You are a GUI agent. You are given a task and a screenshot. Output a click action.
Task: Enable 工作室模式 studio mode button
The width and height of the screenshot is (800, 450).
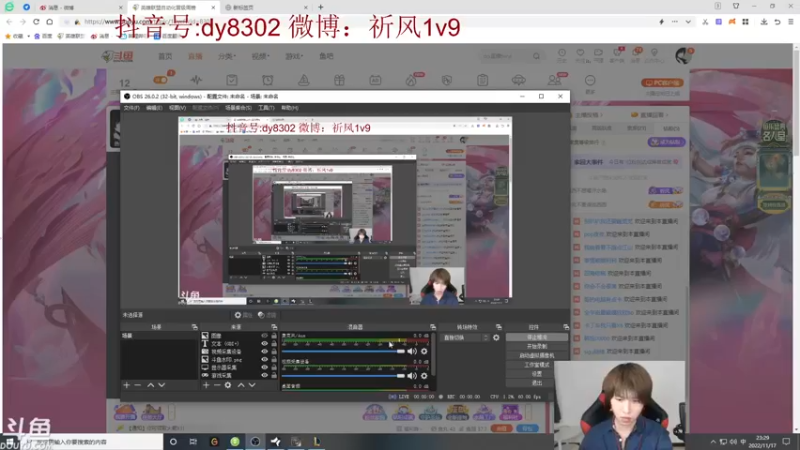[537, 365]
